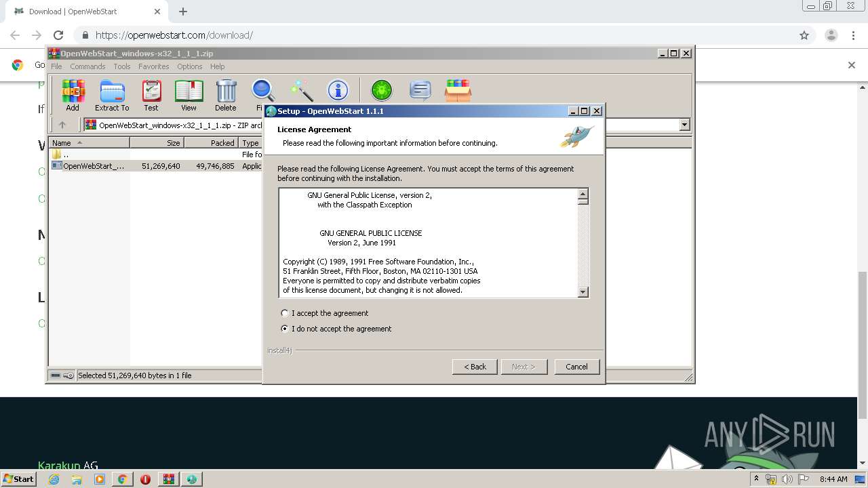The width and height of the screenshot is (868, 488).
Task: Open Chrome three-dot menu
Action: tap(853, 35)
